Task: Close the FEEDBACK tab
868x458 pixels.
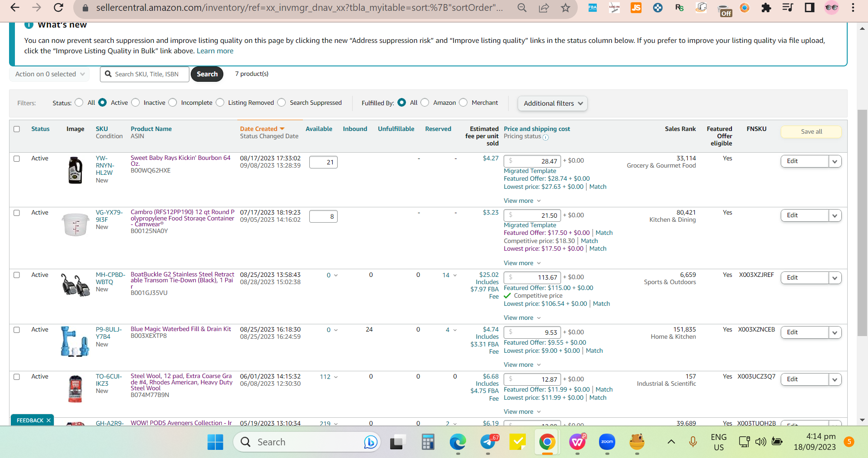Action: click(x=48, y=421)
